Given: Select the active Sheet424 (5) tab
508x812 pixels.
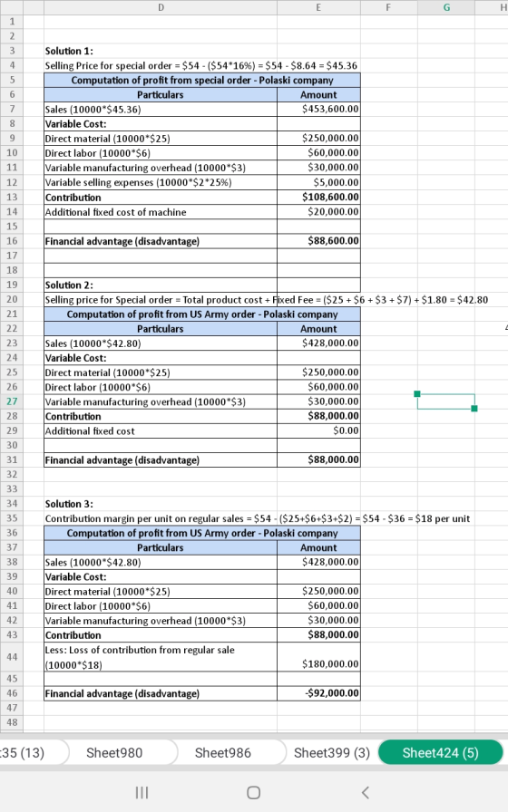Looking at the screenshot, I should point(441,752).
